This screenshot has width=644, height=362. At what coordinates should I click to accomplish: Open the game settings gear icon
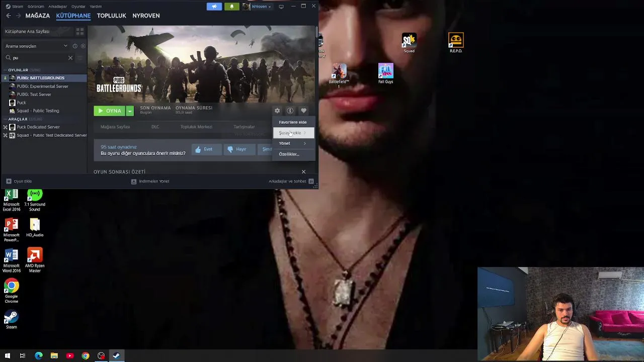click(x=277, y=111)
